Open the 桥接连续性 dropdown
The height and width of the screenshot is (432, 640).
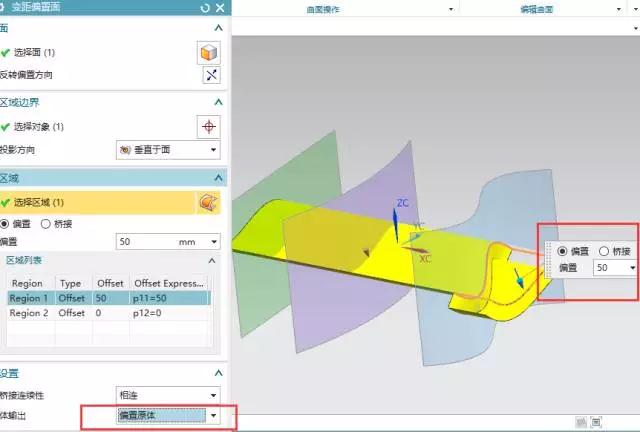[167, 395]
